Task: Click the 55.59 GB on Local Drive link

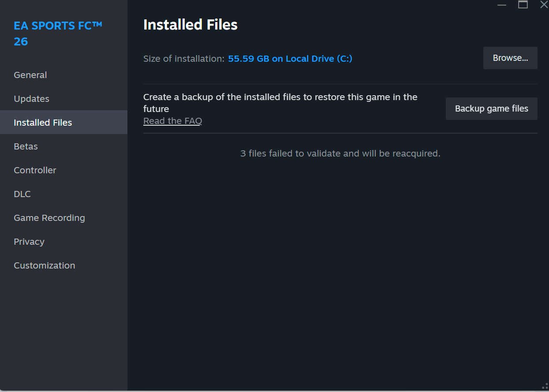Action: coord(290,59)
